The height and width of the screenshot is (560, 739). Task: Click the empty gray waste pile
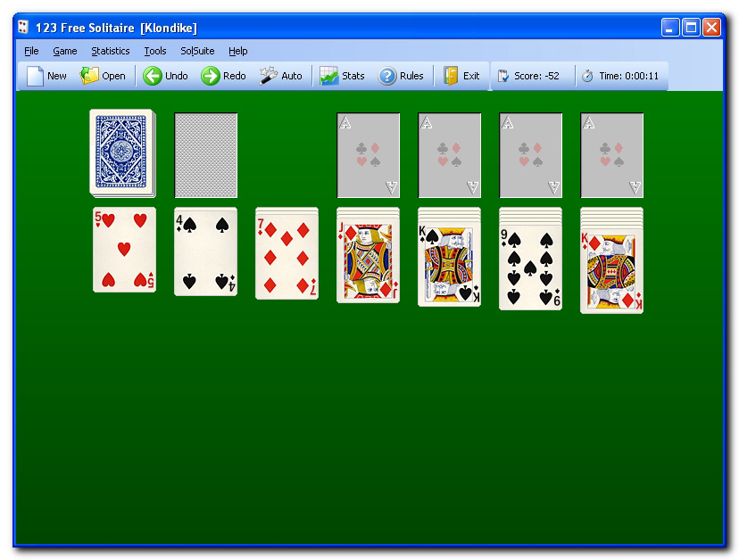tap(206, 155)
